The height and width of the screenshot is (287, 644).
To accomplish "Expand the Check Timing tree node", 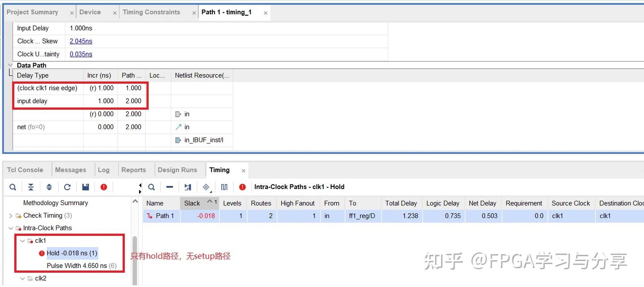I will click(10, 215).
